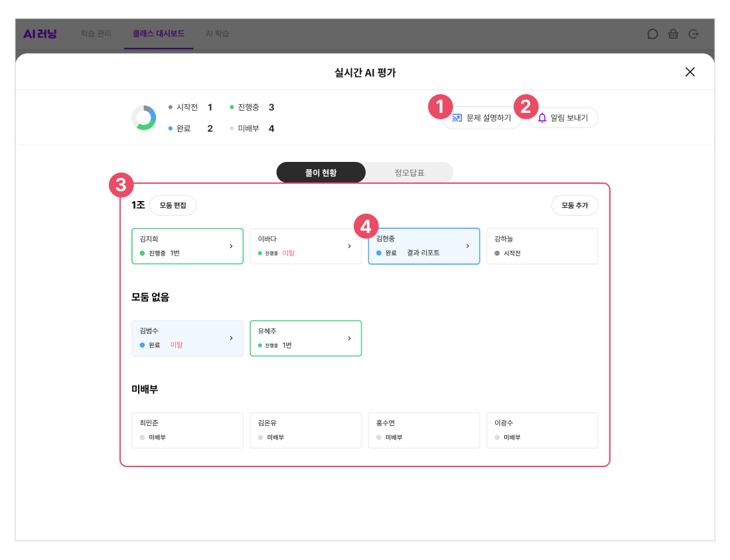Viewport: 730px width, 560px height.
Task: Click the 이탈 label on 이바다 card
Action: point(288,253)
